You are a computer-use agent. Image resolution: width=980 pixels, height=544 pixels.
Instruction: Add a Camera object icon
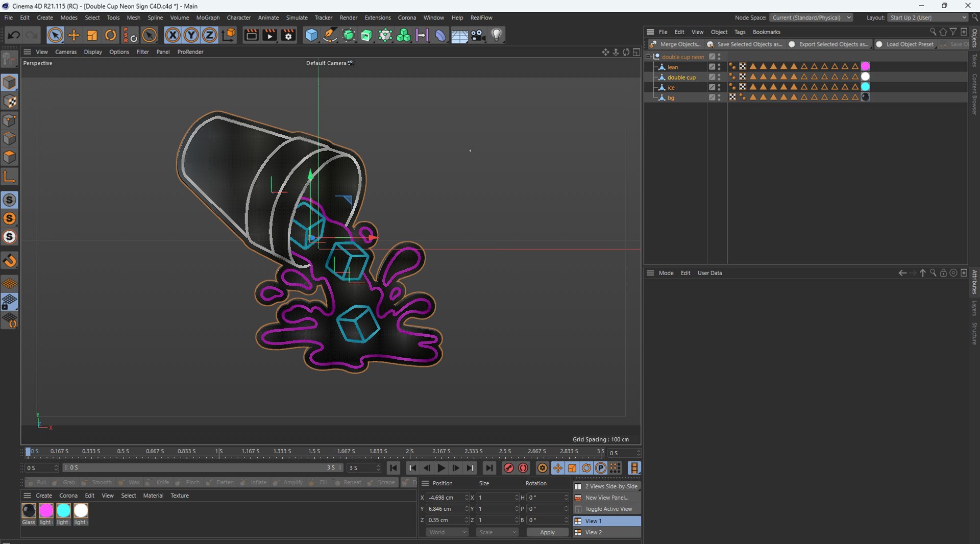point(478,35)
